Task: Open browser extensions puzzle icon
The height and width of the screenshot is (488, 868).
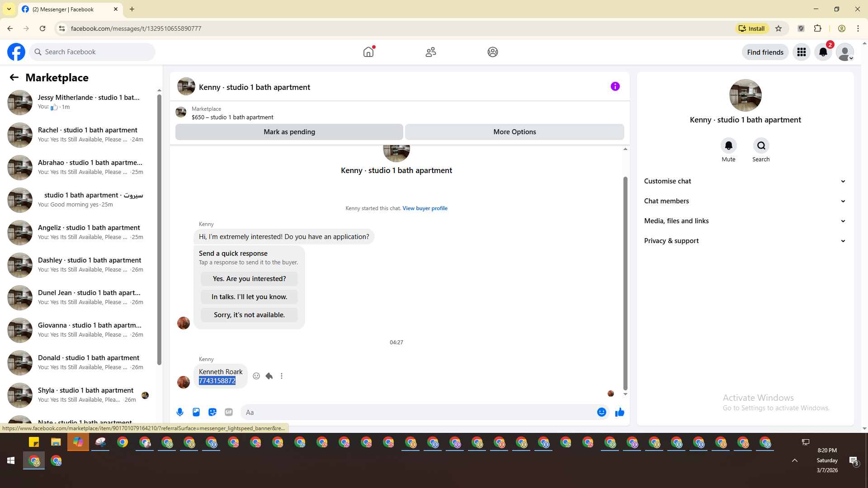Action: tap(818, 28)
